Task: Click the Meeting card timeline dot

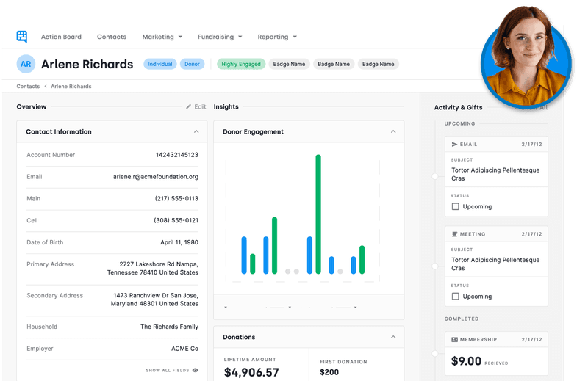Action: [x=435, y=266]
